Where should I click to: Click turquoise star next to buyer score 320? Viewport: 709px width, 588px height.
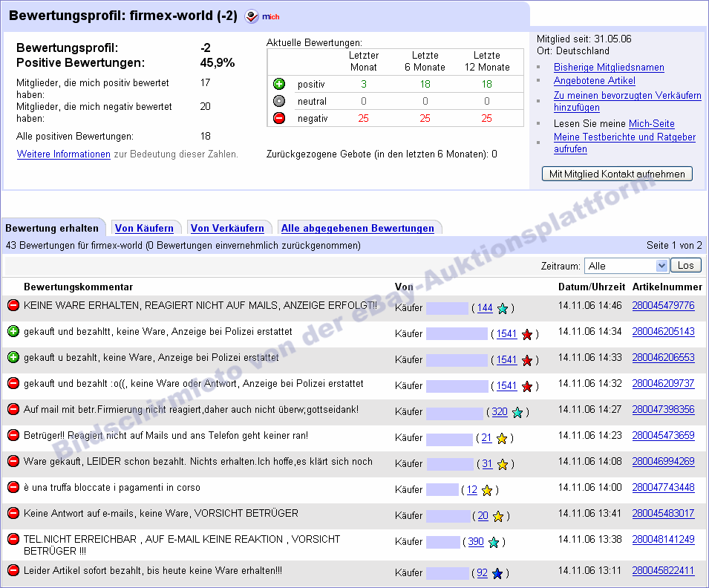pyautogui.click(x=517, y=413)
